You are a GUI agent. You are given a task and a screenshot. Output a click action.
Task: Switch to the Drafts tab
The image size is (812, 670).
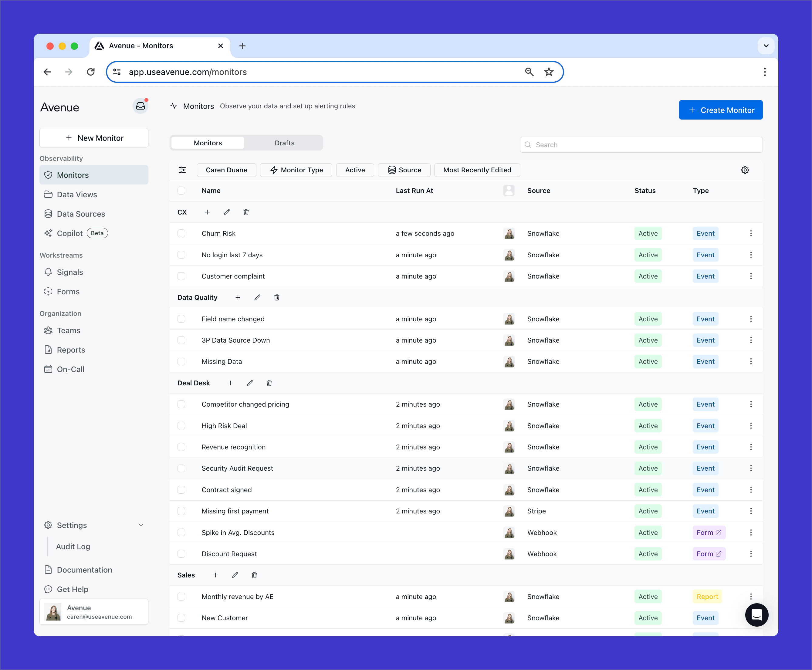(x=284, y=143)
